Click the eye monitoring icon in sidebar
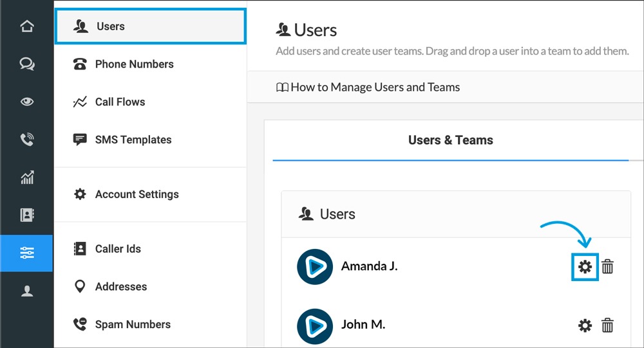 pyautogui.click(x=26, y=102)
